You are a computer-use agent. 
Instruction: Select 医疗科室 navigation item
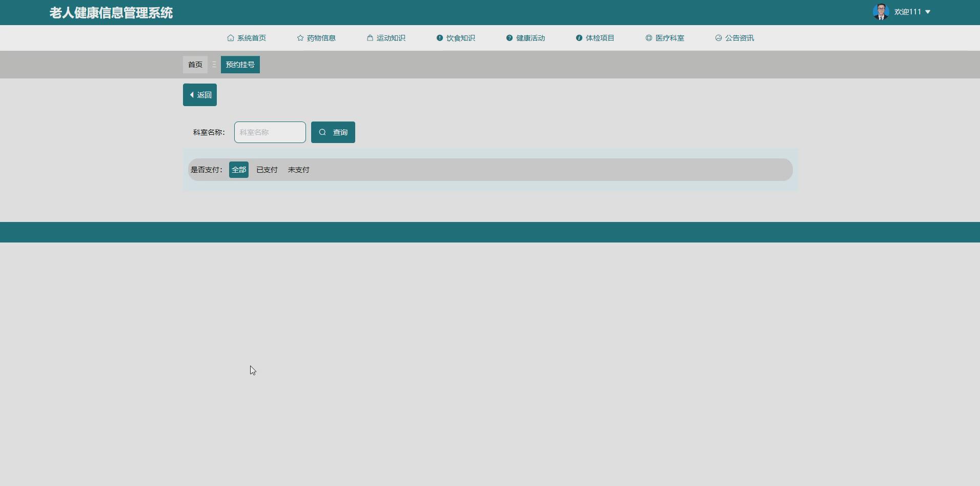pyautogui.click(x=665, y=38)
